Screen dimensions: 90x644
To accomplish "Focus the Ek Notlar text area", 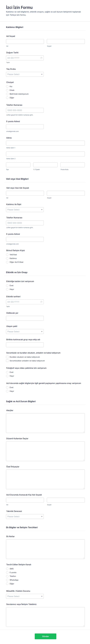I will point(45,549).
